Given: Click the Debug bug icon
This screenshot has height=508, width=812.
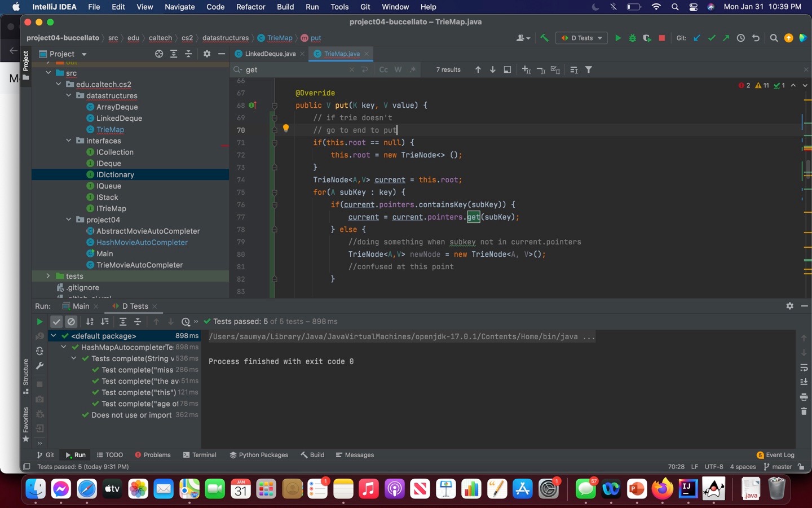Looking at the screenshot, I should [x=632, y=38].
